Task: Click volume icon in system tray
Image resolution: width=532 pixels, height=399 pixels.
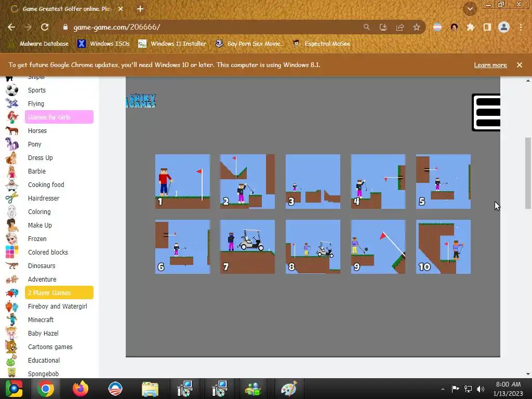Action: pyautogui.click(x=481, y=389)
